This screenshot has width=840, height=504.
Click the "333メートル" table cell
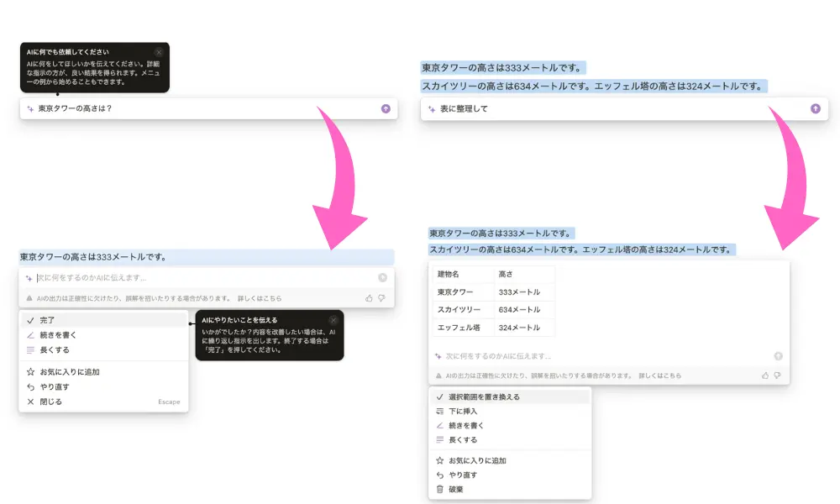click(524, 292)
